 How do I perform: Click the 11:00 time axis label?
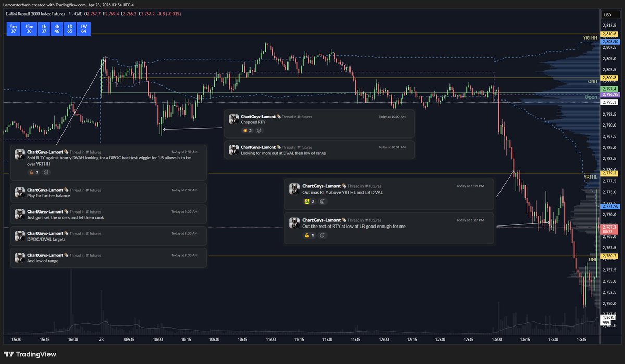coord(270,339)
